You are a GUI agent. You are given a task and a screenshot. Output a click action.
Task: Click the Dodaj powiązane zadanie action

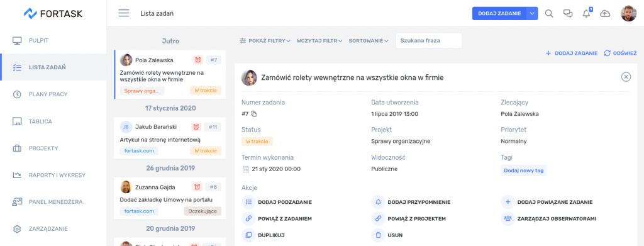pos(547,202)
